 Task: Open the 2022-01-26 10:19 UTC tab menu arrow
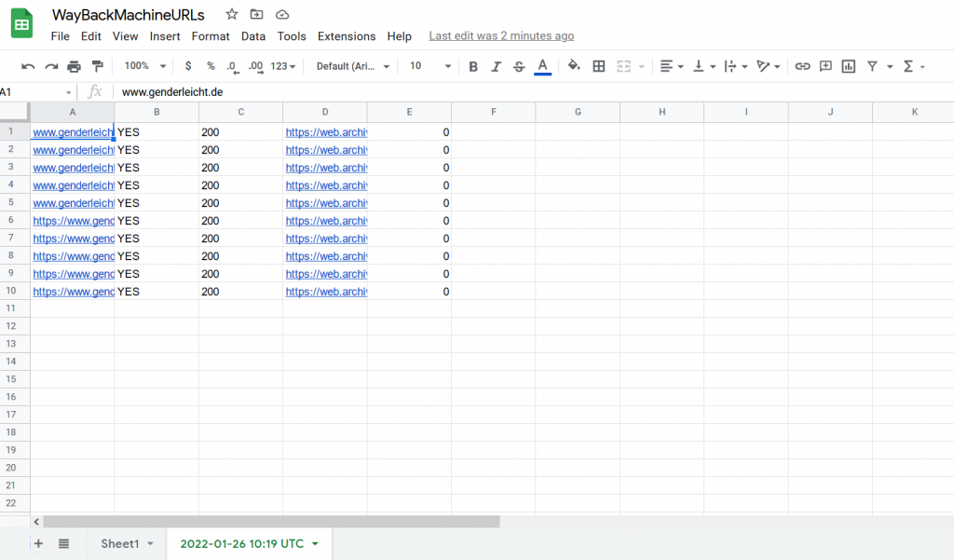(x=315, y=543)
